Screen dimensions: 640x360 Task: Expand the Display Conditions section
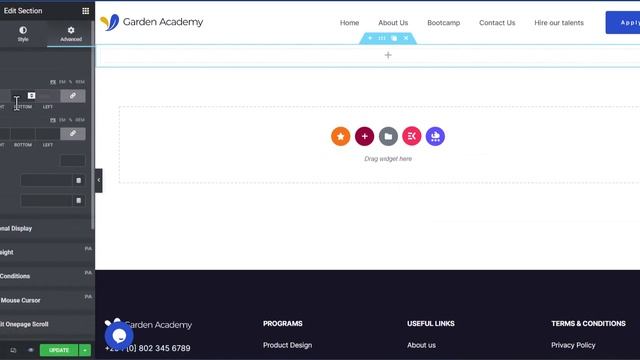(x=47, y=276)
